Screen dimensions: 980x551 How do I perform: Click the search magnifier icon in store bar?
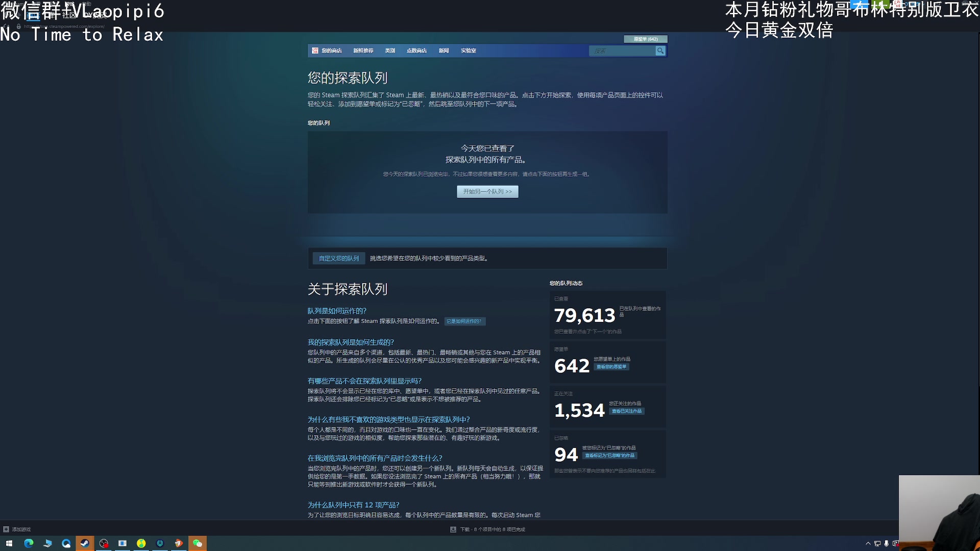[660, 51]
